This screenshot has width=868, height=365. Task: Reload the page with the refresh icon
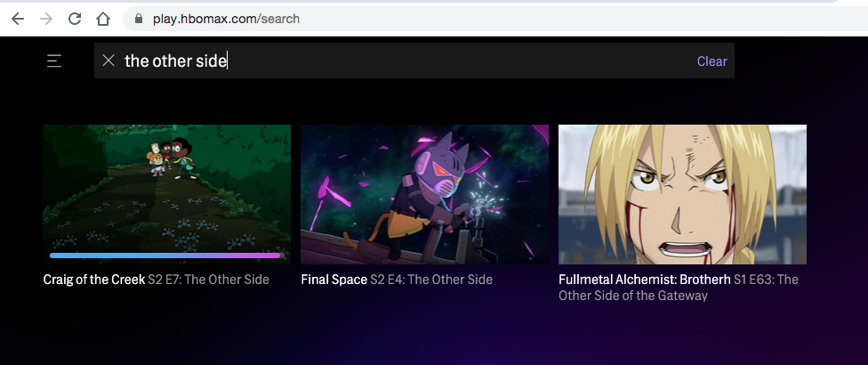point(75,19)
